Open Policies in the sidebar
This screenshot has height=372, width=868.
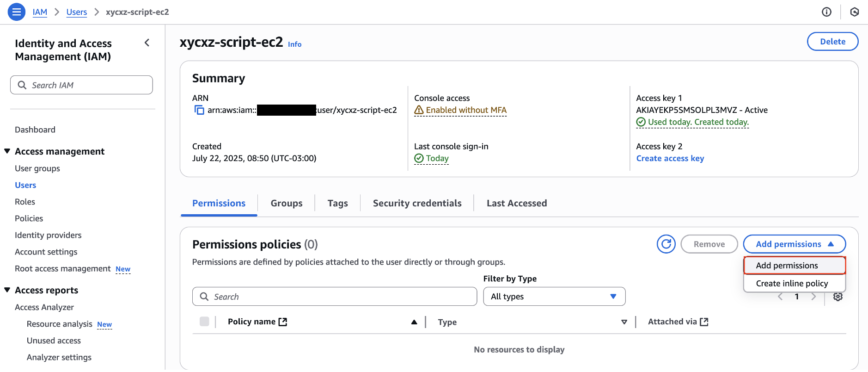pyautogui.click(x=29, y=218)
